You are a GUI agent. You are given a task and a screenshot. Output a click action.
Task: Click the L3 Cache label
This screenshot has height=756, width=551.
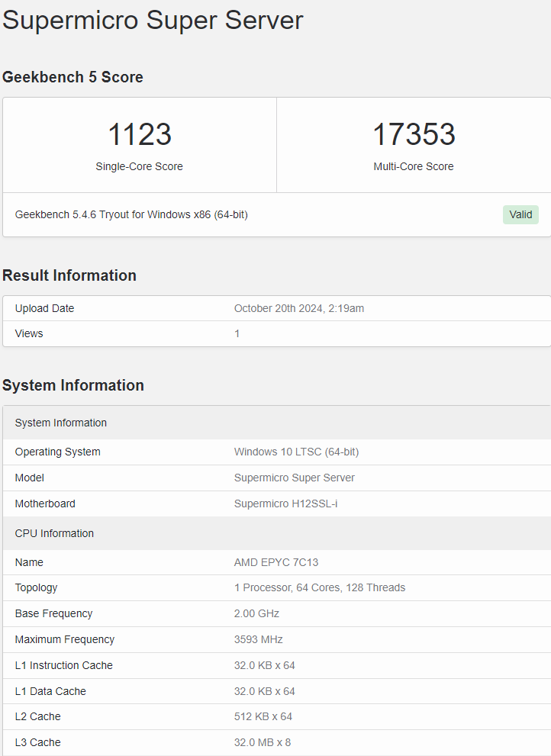tap(37, 742)
